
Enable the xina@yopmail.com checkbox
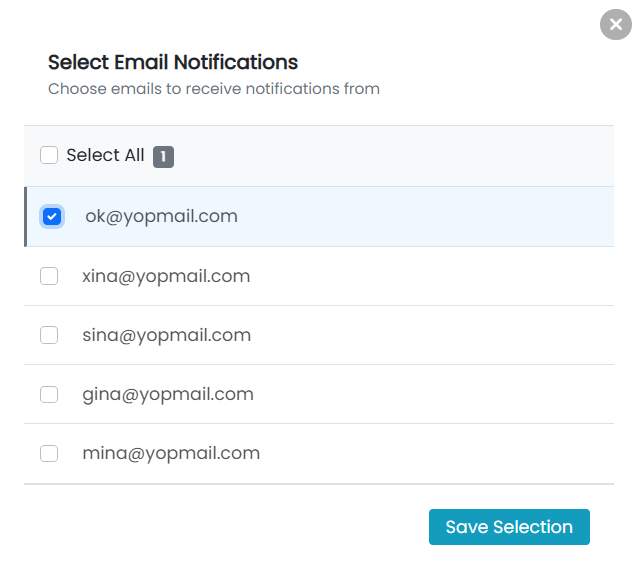pyautogui.click(x=49, y=276)
